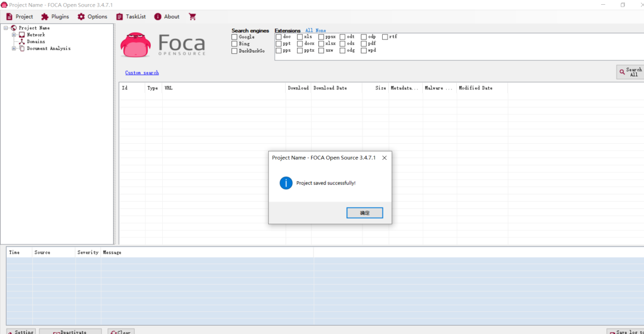Check the pdf extension checkbox
The image size is (644, 334).
tap(364, 44)
